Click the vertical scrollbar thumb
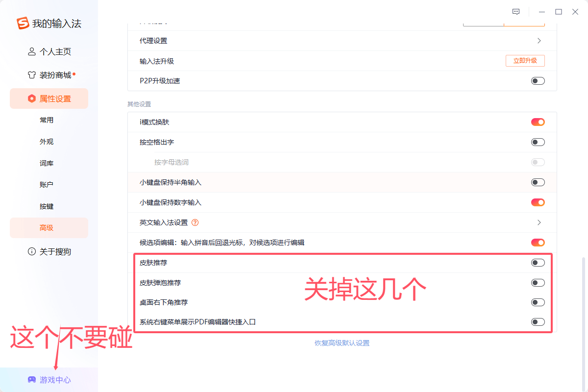 [583, 323]
